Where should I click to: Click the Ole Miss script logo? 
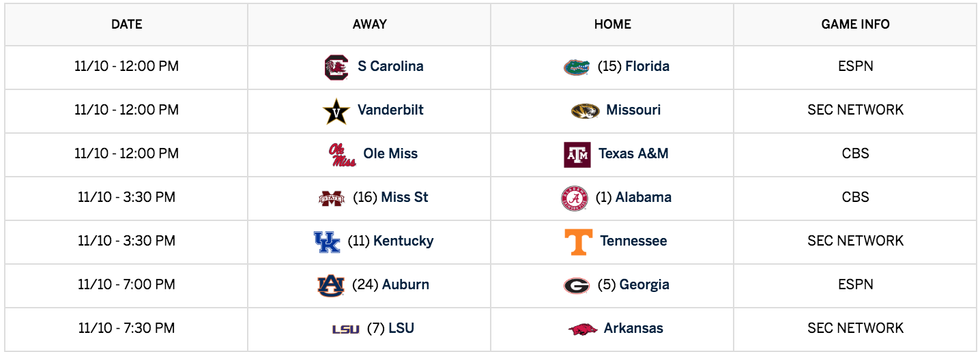click(x=342, y=154)
